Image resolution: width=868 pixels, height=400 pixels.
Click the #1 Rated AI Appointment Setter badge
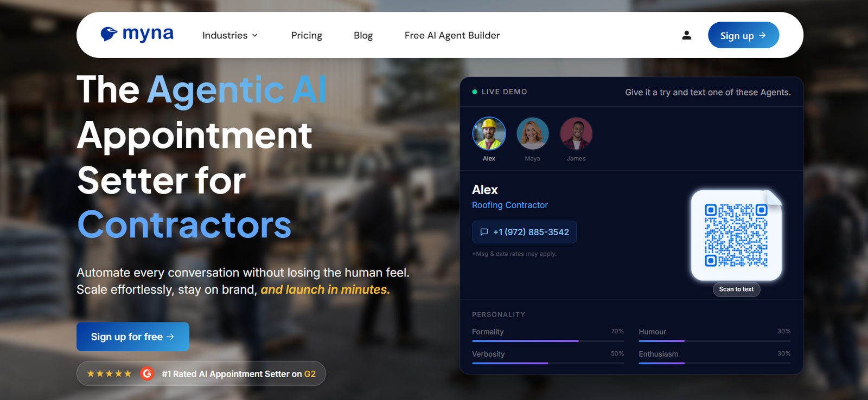click(201, 373)
